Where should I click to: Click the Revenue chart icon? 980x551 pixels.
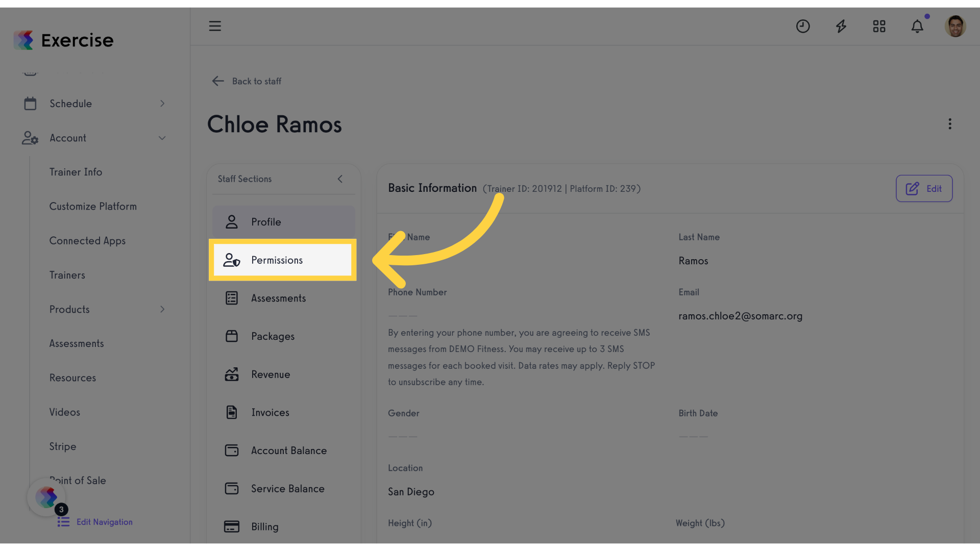click(232, 374)
